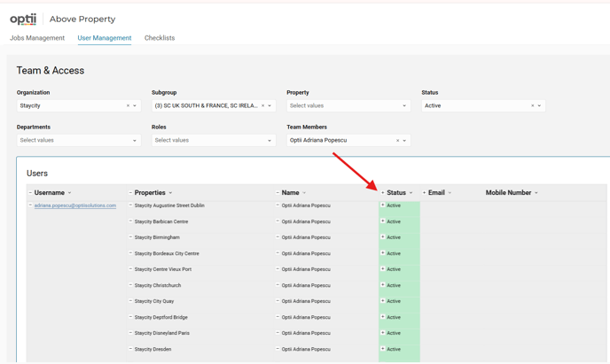610x364 pixels.
Task: Collapse the Staycity Christchurch row
Action: 130,285
